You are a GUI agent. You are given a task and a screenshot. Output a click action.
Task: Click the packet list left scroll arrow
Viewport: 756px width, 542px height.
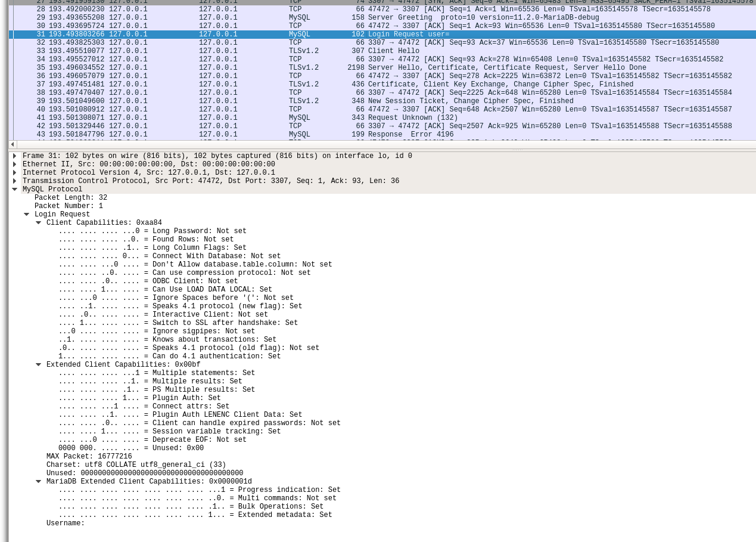[x=13, y=145]
